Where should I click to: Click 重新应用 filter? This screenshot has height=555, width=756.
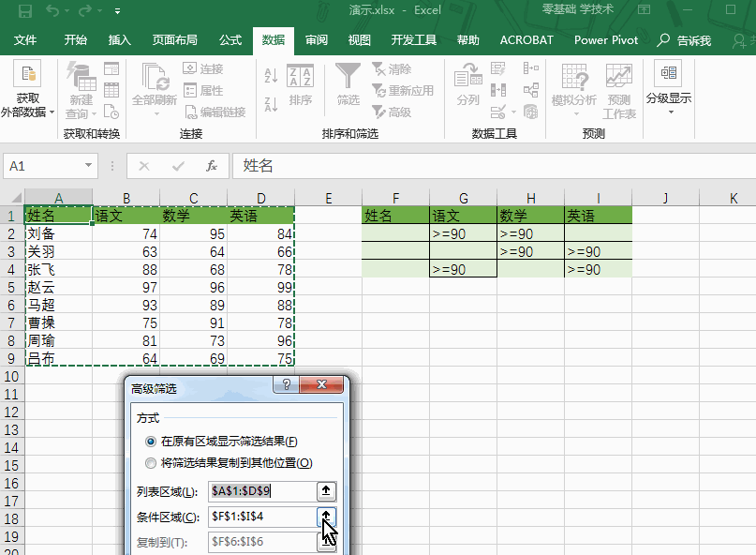click(403, 90)
